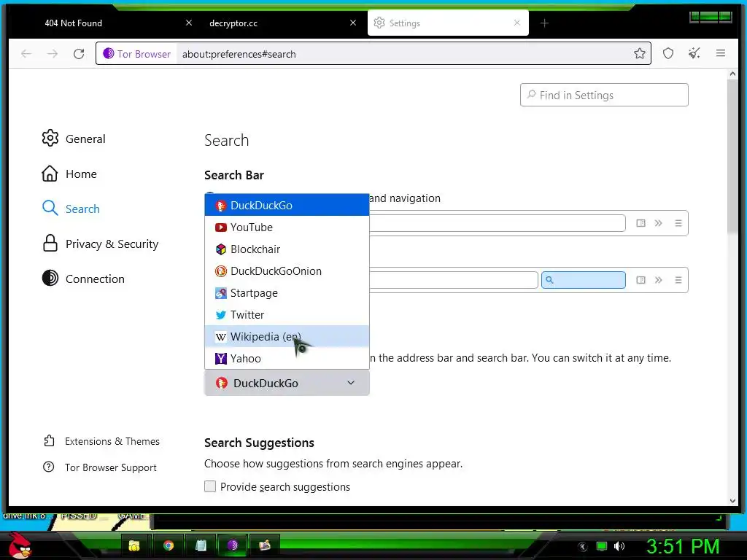The image size is (747, 560).
Task: Open a new tab with plus button
Action: 544,23
